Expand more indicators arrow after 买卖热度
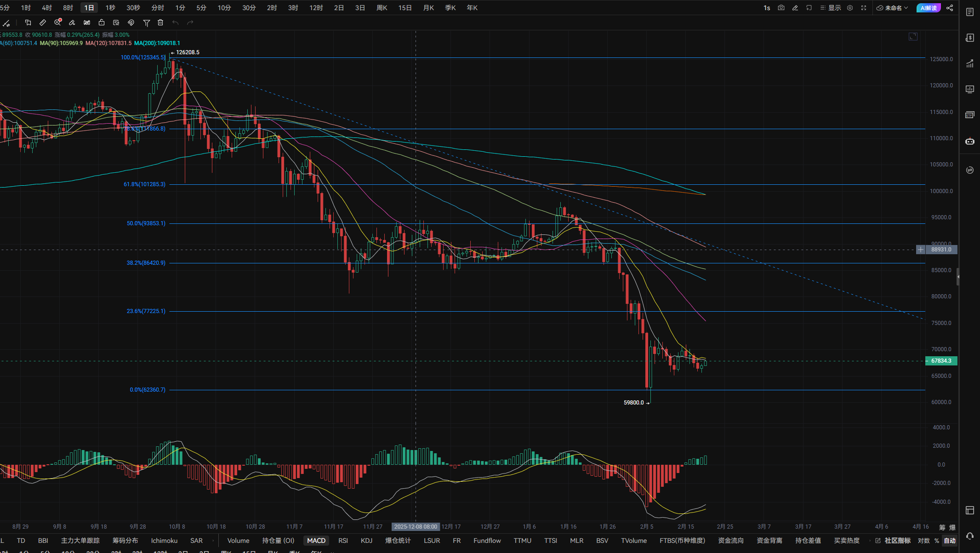 pyautogui.click(x=869, y=541)
